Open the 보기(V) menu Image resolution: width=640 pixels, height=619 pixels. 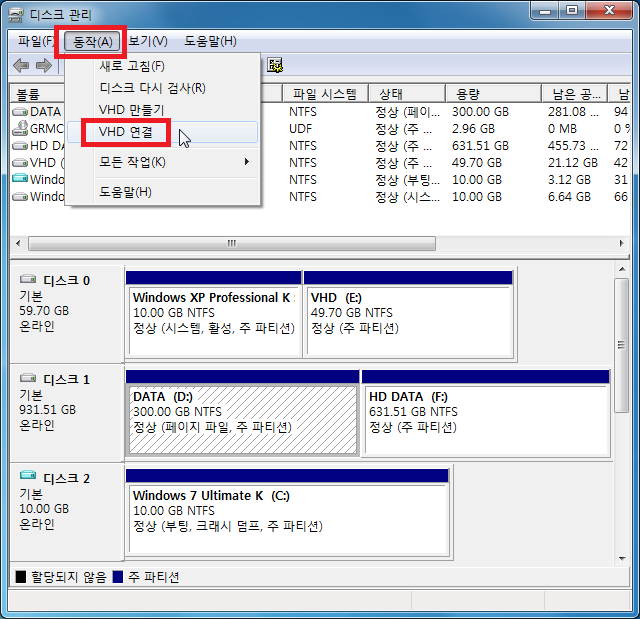pos(148,41)
